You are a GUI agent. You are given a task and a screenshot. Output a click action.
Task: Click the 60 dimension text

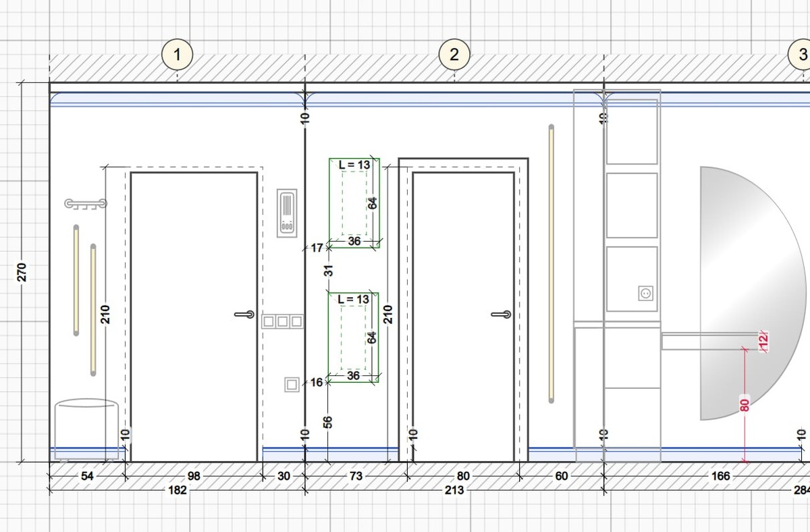click(x=562, y=476)
